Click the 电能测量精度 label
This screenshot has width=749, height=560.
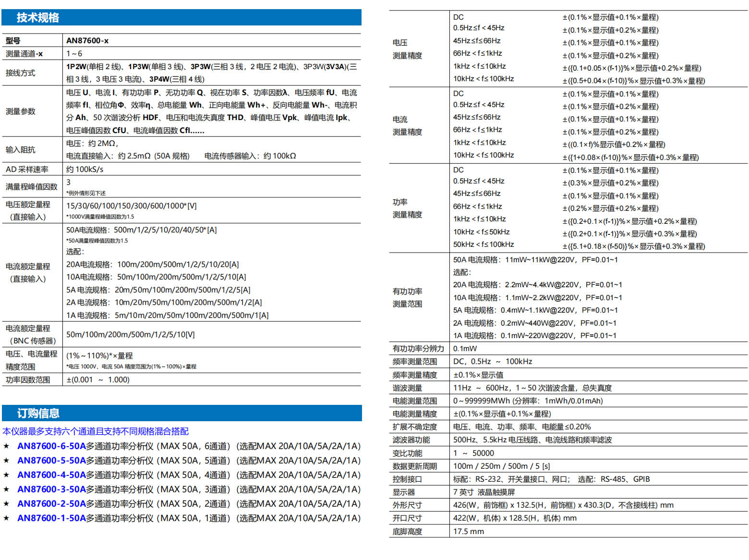point(415,414)
